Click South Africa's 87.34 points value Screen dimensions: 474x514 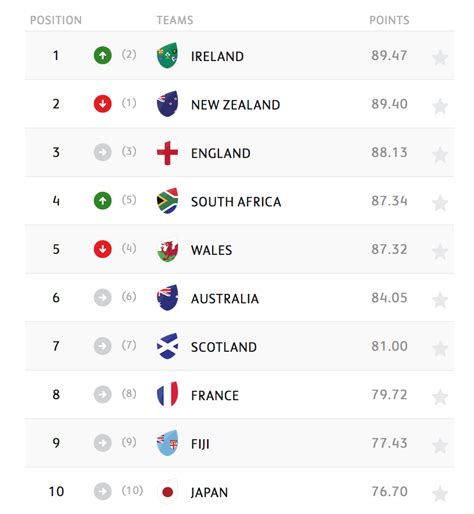389,201
